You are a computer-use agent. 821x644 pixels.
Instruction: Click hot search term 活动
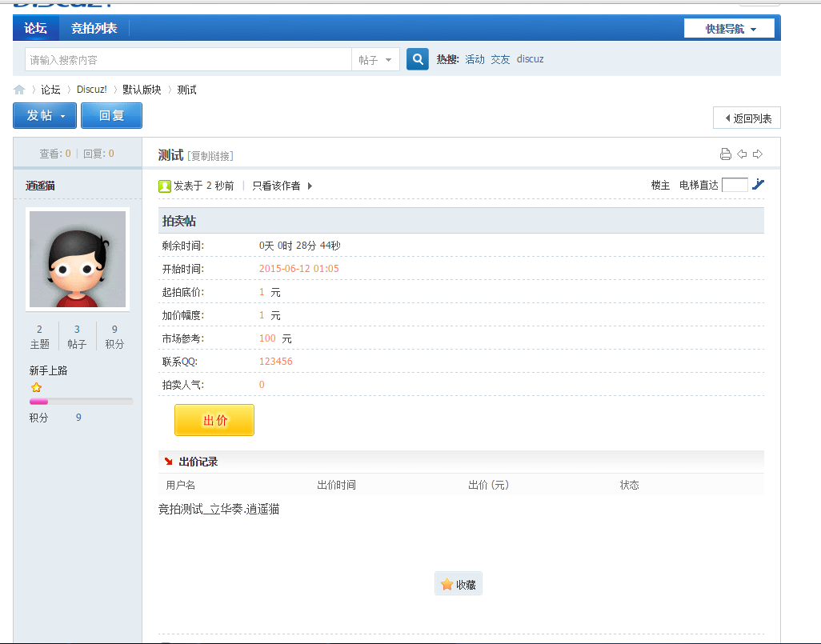475,59
